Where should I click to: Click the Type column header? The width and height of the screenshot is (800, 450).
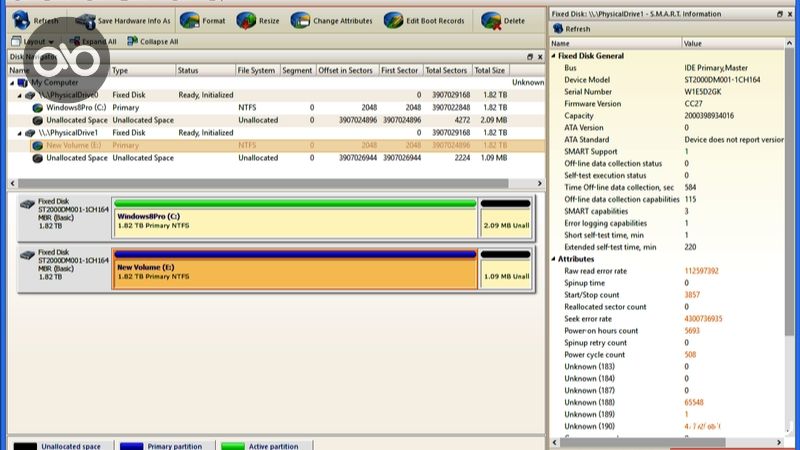click(x=143, y=70)
